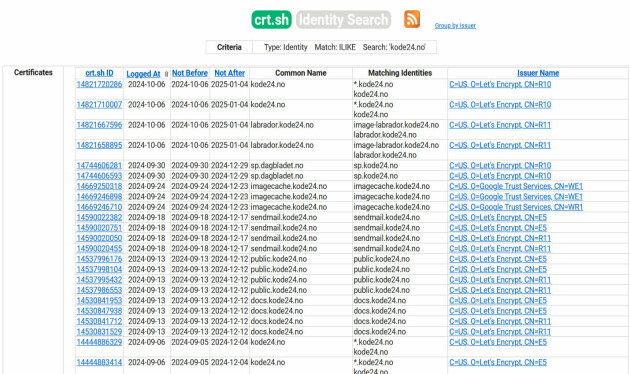
Task: Open the Group by Issuer link
Action: click(x=455, y=26)
